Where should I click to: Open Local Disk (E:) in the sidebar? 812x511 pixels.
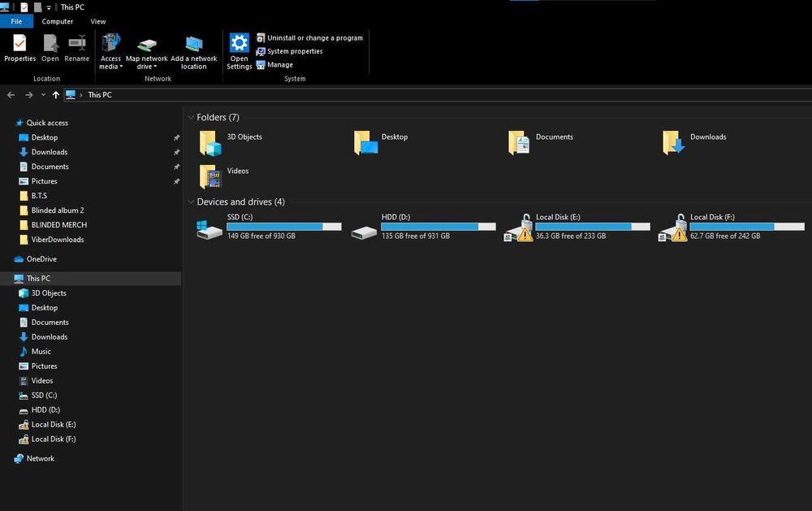coord(54,423)
